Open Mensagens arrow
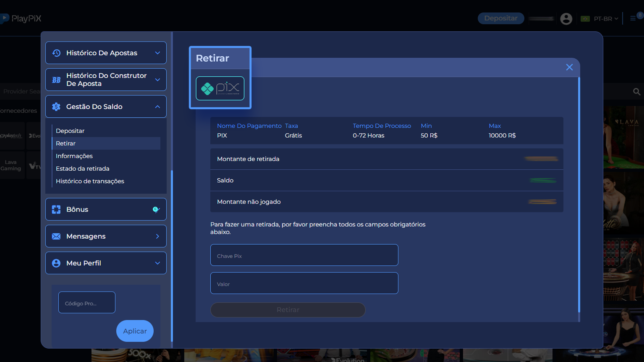This screenshot has height=362, width=644. click(x=158, y=236)
